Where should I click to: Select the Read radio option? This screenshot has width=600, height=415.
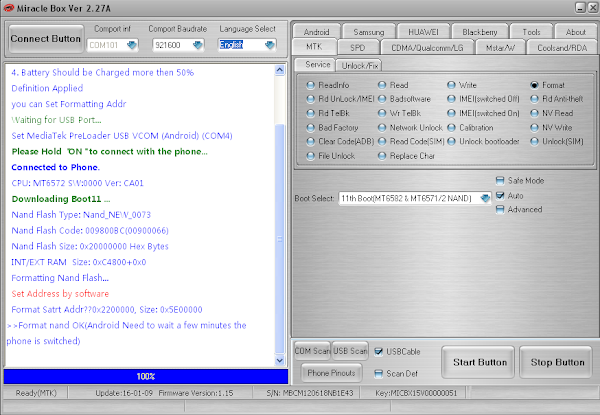(382, 85)
